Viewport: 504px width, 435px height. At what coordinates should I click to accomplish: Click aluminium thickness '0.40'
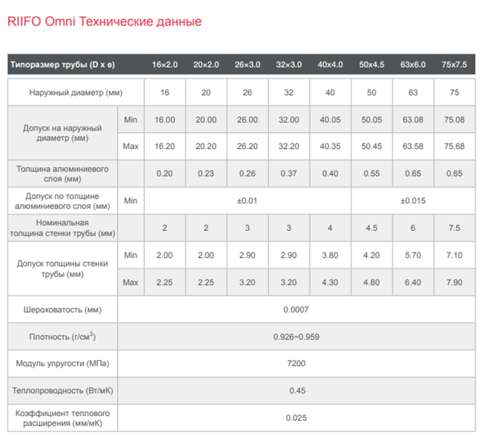(330, 174)
